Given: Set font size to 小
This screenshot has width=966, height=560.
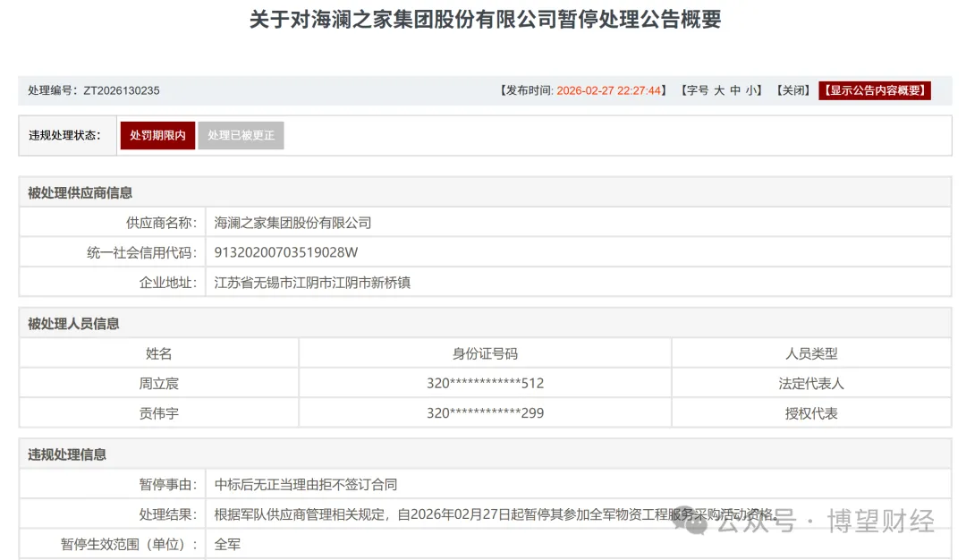Looking at the screenshot, I should coord(751,90).
